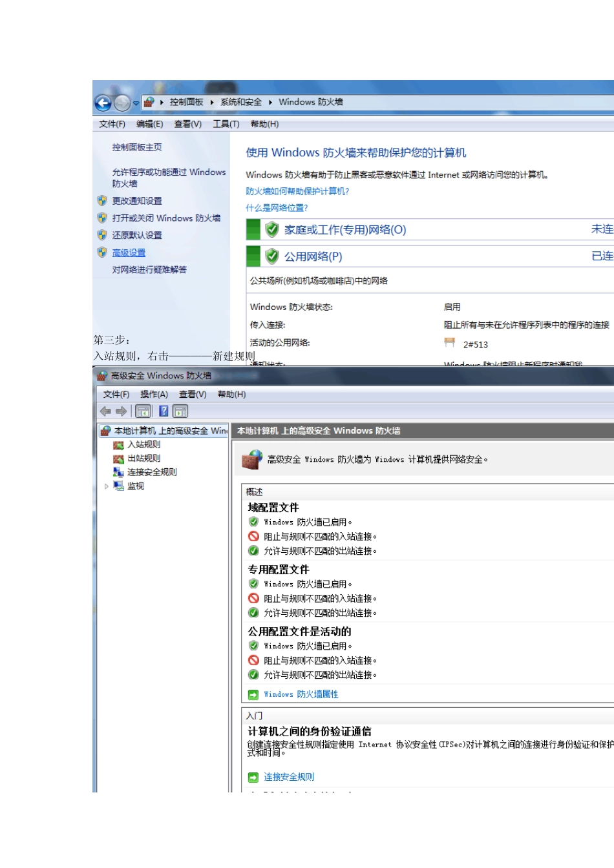Open 查看(V) menu in Control Panel window
Viewport: 614px width, 868px height.
[x=187, y=124]
